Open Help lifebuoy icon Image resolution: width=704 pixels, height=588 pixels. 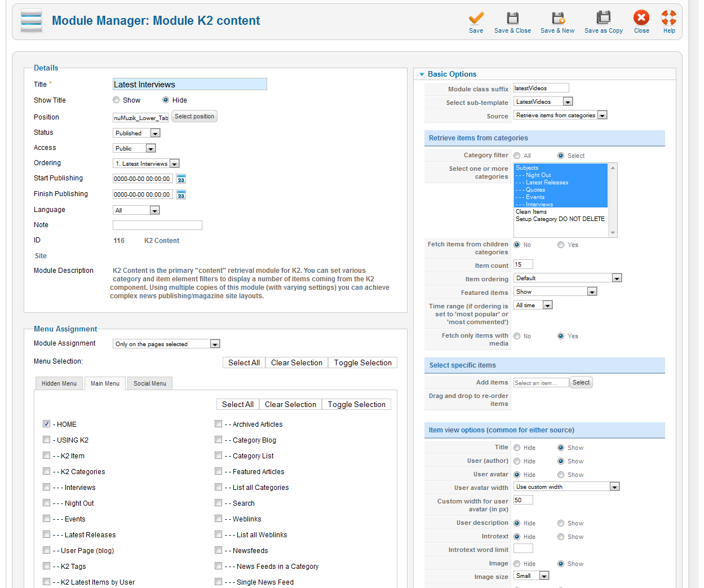click(x=669, y=18)
